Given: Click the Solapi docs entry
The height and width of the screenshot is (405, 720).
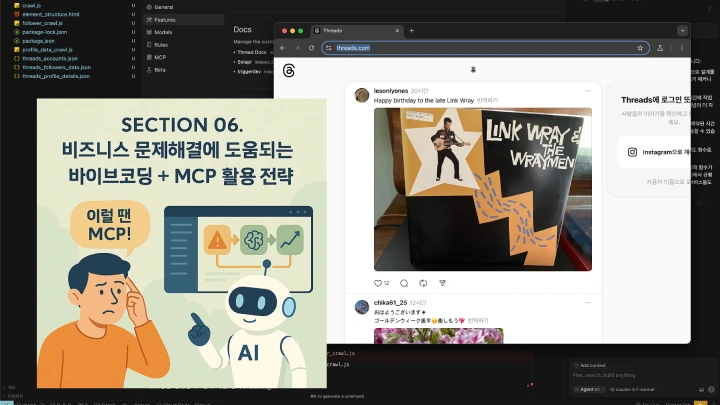Looking at the screenshot, I should [x=244, y=62].
